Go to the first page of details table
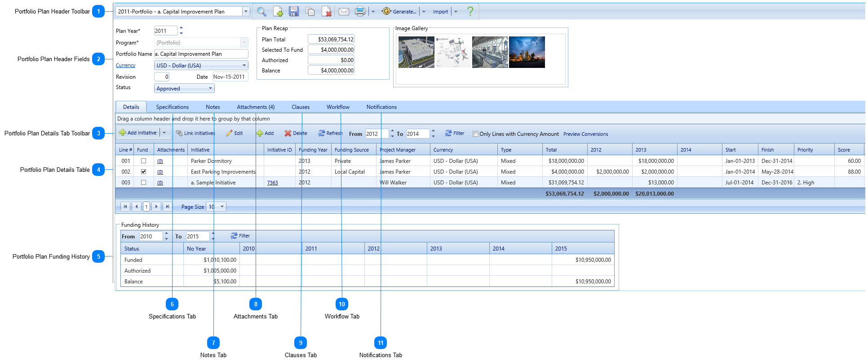Image resolution: width=868 pixels, height=363 pixels. click(125, 206)
